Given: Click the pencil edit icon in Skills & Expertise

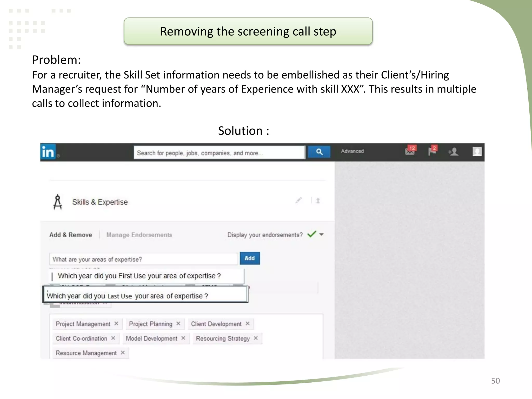Looking at the screenshot, I should (x=299, y=200).
